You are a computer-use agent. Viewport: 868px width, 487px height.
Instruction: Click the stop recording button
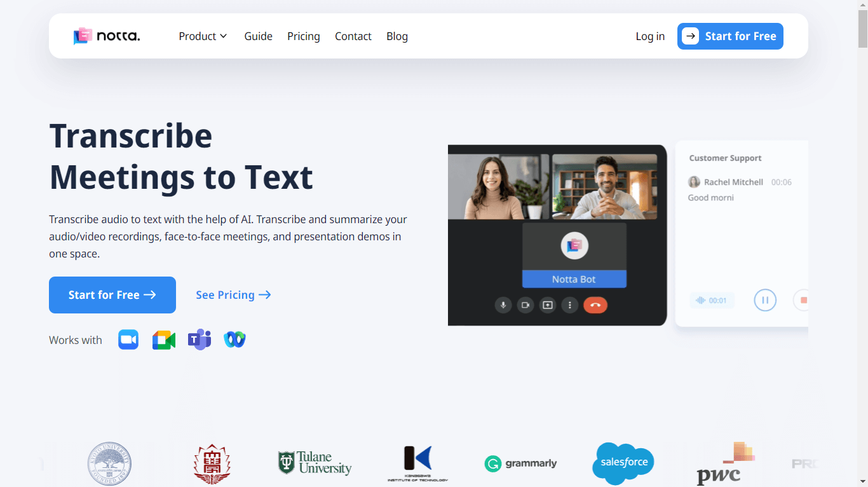pos(802,300)
